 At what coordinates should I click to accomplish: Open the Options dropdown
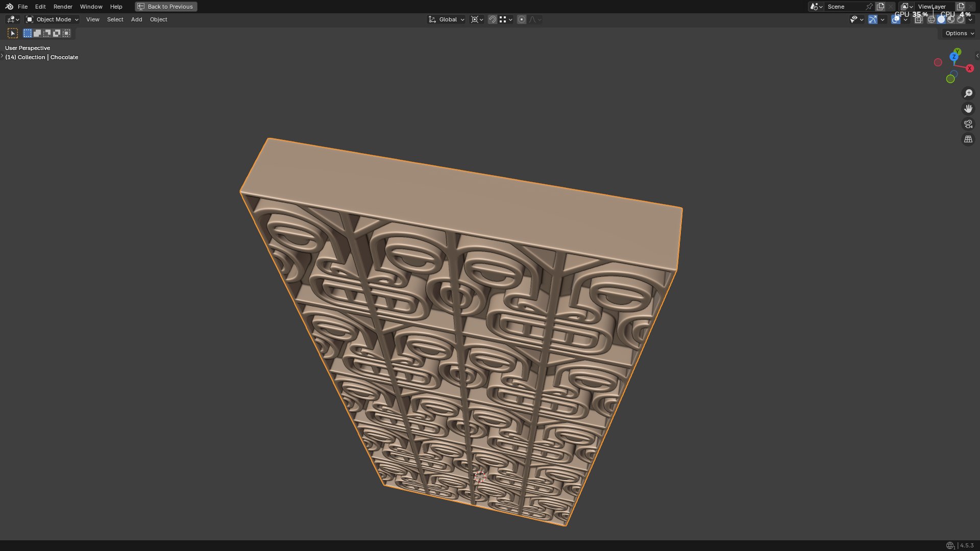(x=959, y=33)
